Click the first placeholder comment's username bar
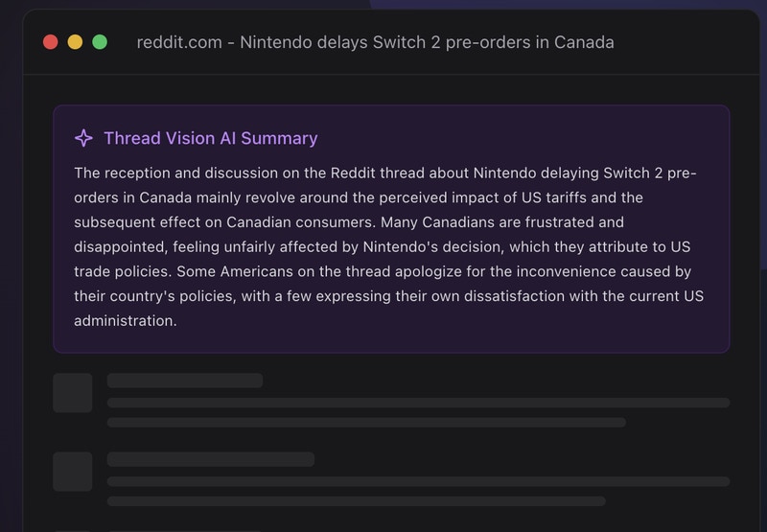767x532 pixels. [185, 381]
